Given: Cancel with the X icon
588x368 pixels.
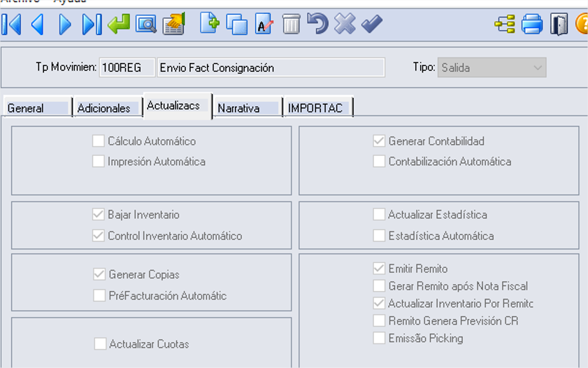Looking at the screenshot, I should (x=345, y=24).
